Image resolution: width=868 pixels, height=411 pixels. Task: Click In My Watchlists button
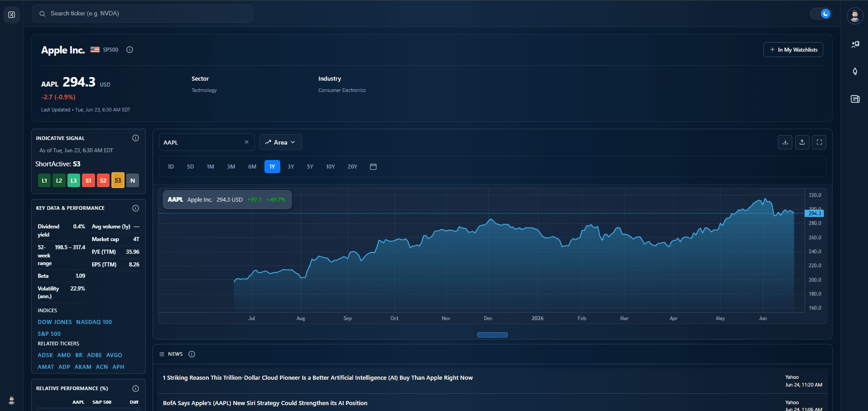793,50
